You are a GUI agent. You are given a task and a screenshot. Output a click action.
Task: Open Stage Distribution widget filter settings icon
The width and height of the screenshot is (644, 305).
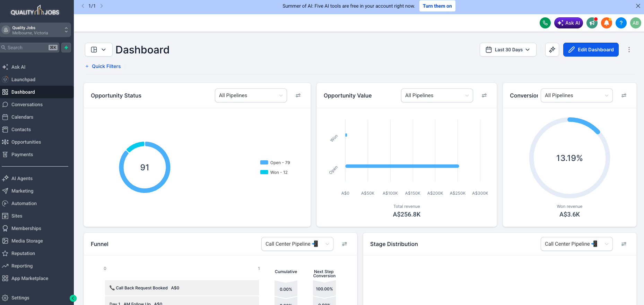pos(624,244)
